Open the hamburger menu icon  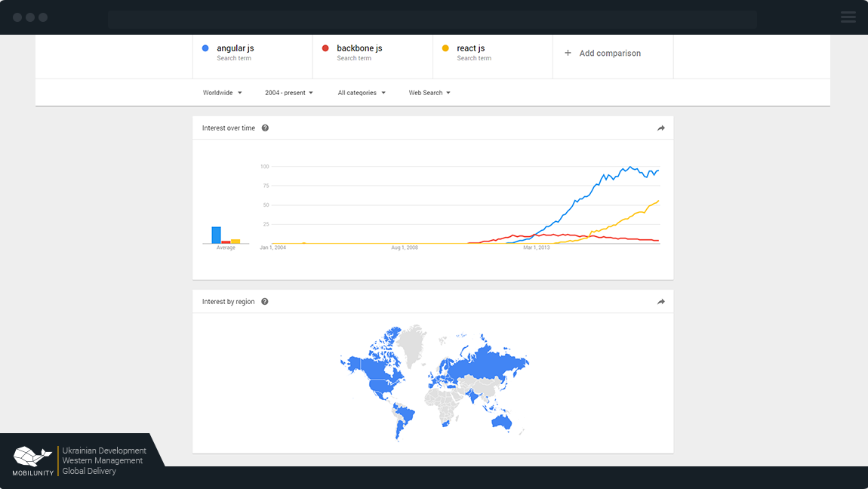[x=848, y=17]
